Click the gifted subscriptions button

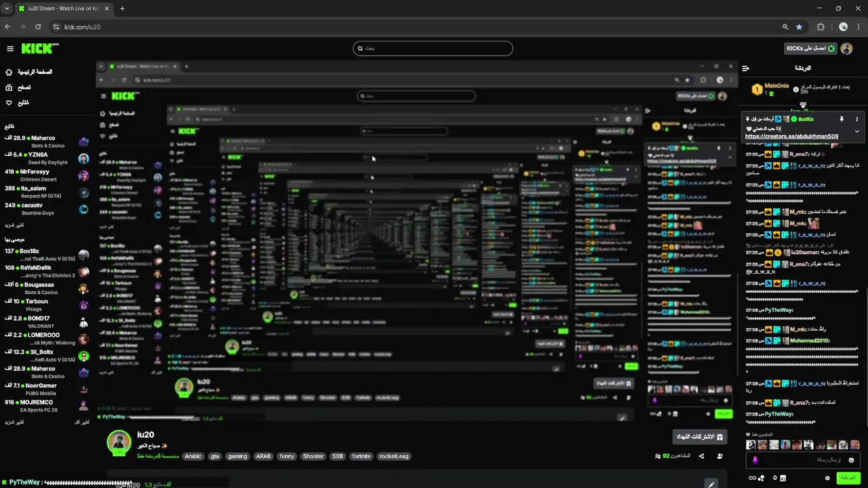pos(701,437)
